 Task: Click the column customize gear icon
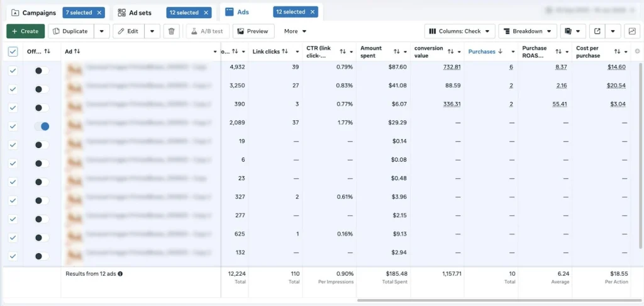coord(637,52)
